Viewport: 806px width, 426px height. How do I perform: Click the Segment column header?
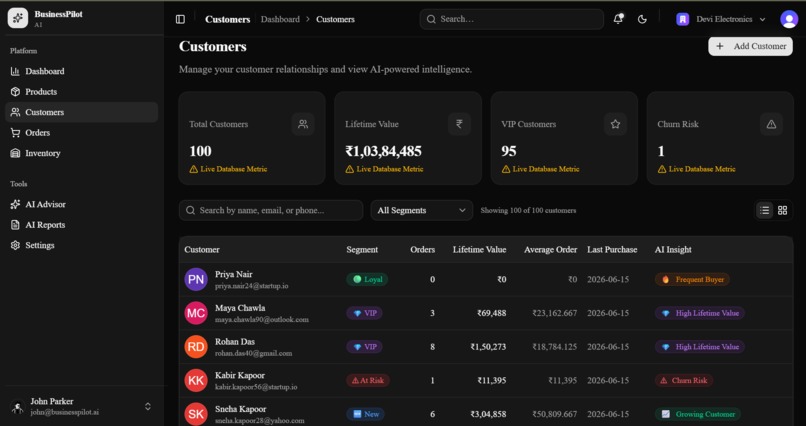(362, 250)
